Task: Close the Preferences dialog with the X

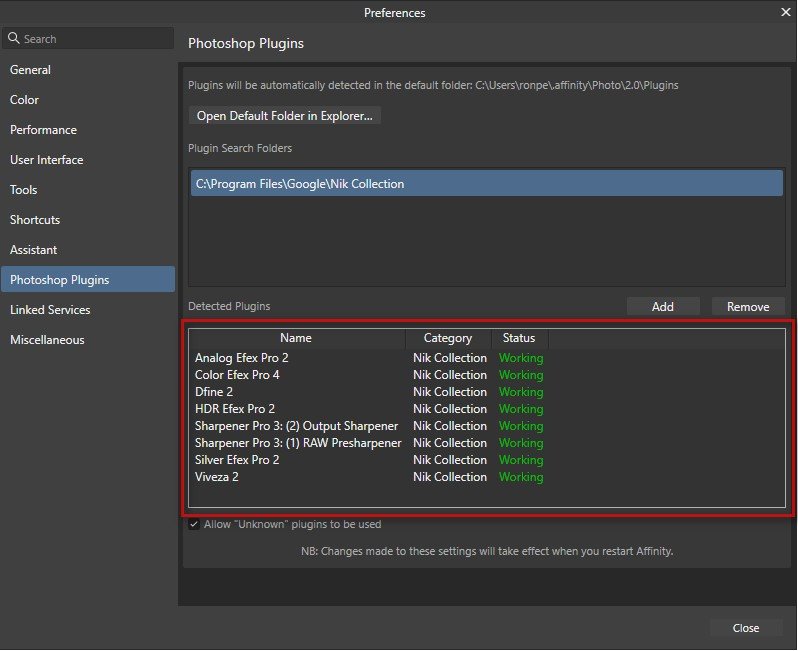Action: point(785,12)
